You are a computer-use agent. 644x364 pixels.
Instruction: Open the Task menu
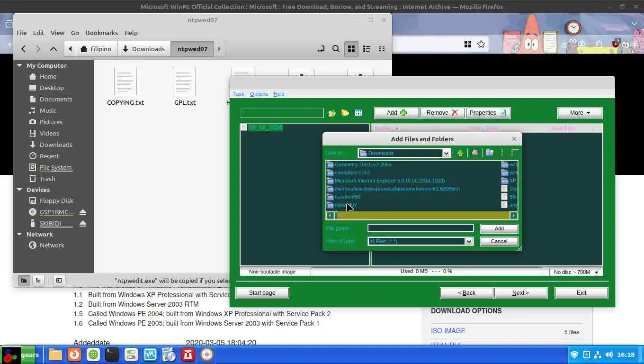pos(238,94)
